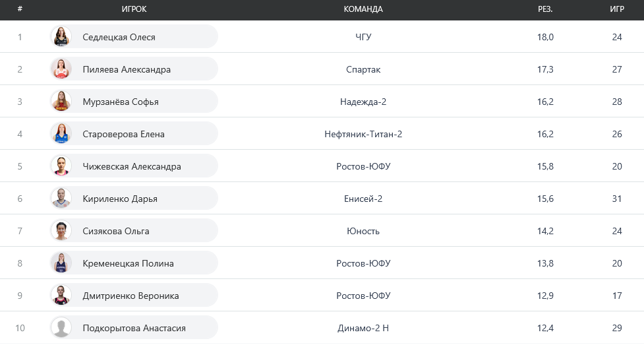The width and height of the screenshot is (644, 351).
Task: Click the placeholder avatar of Подкорытова Анастасия
Action: tap(61, 328)
